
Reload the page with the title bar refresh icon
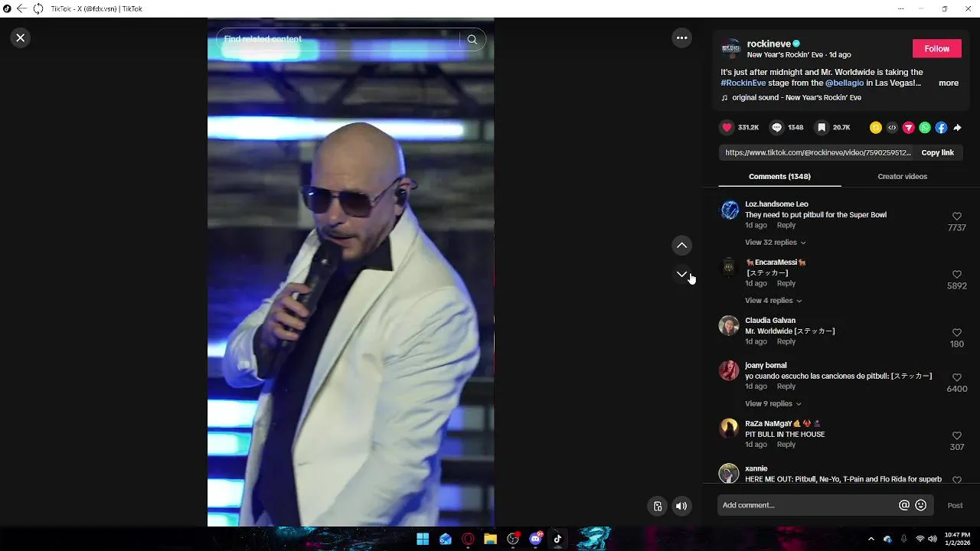pyautogui.click(x=38, y=8)
